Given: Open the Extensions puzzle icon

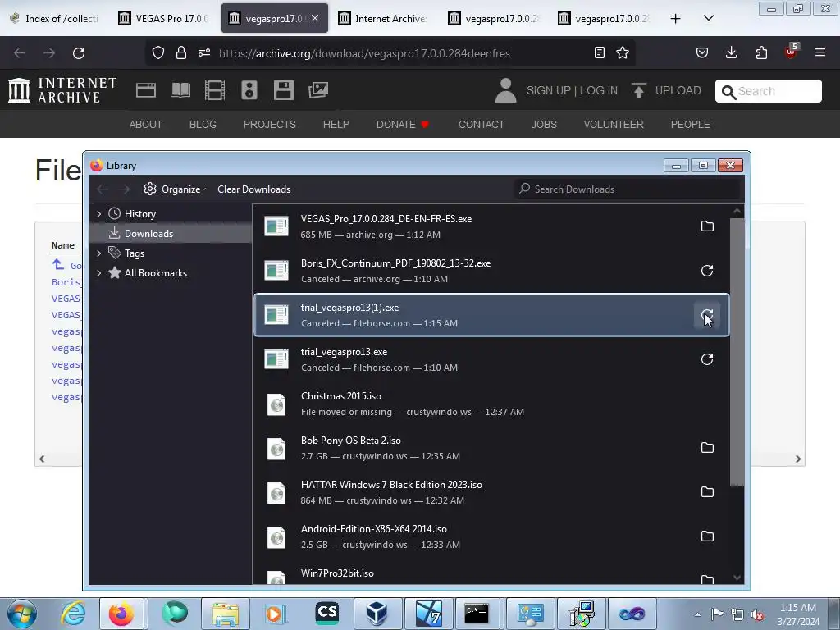Looking at the screenshot, I should tap(761, 52).
